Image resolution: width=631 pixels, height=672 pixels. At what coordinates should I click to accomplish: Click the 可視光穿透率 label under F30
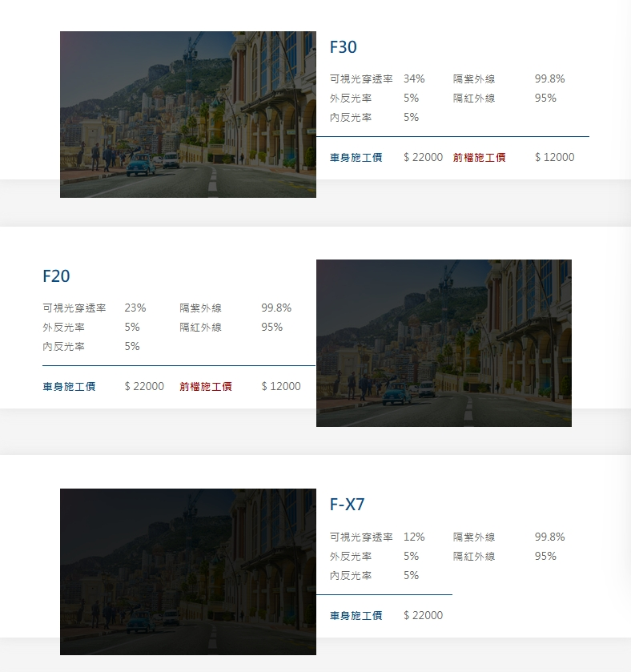click(x=361, y=78)
